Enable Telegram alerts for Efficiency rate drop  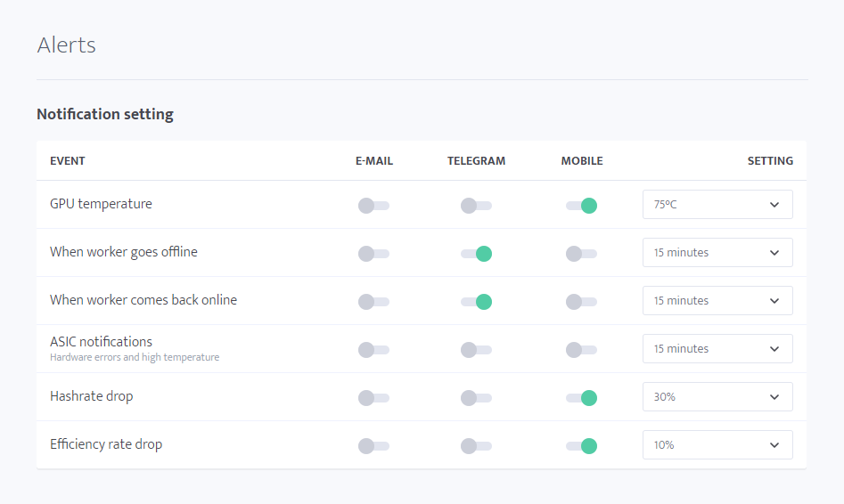(x=476, y=446)
